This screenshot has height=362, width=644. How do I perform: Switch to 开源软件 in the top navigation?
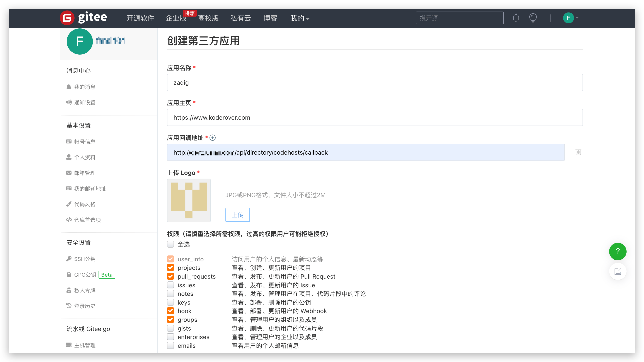[x=140, y=18]
